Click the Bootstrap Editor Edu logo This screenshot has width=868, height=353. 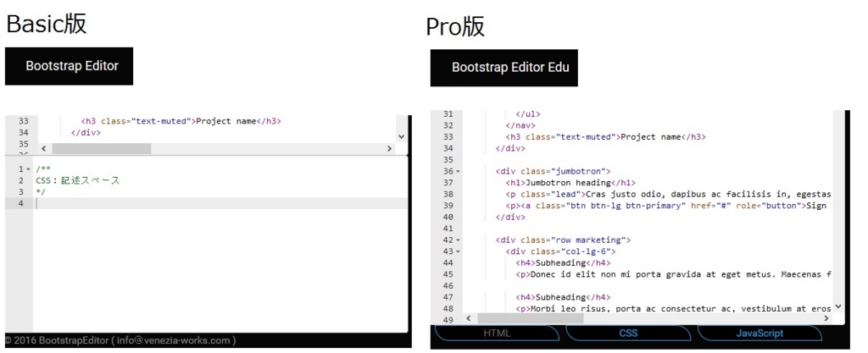(x=504, y=68)
